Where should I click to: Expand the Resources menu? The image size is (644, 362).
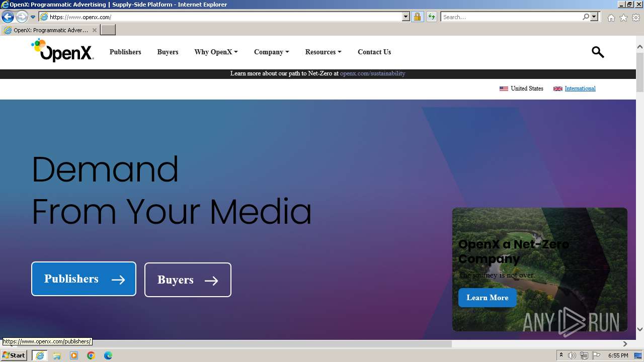[323, 52]
